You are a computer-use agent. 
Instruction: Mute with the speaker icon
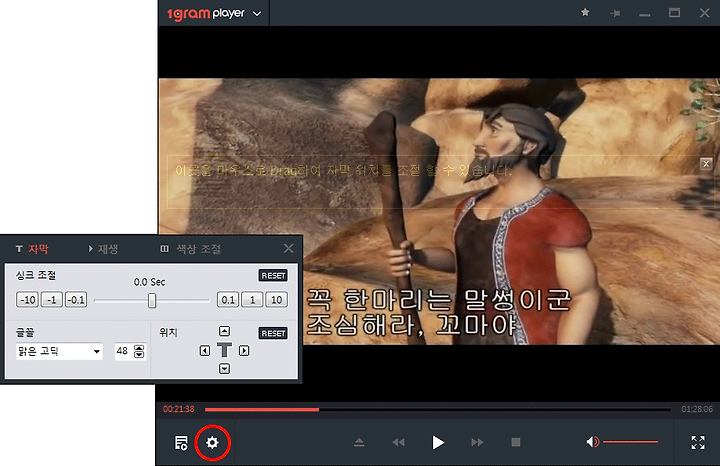click(x=592, y=442)
